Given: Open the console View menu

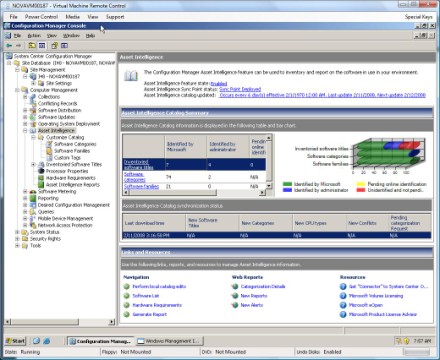Looking at the screenshot, I should click(52, 35).
